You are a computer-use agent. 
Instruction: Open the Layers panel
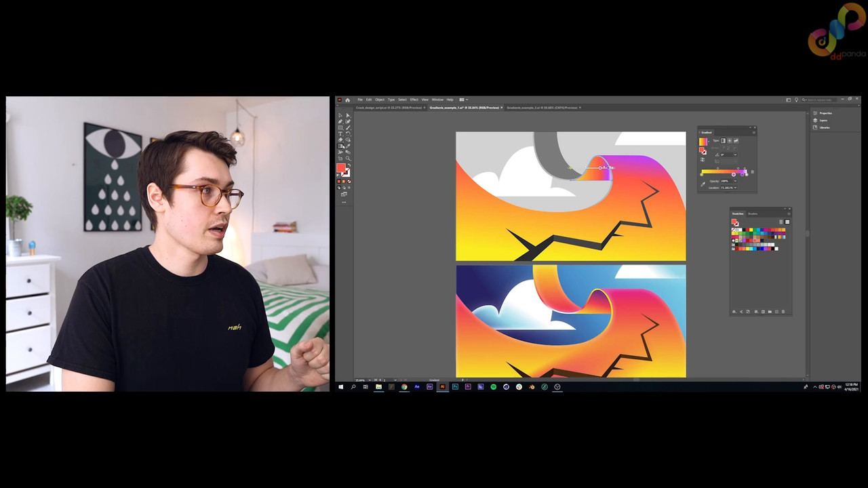[x=821, y=120]
